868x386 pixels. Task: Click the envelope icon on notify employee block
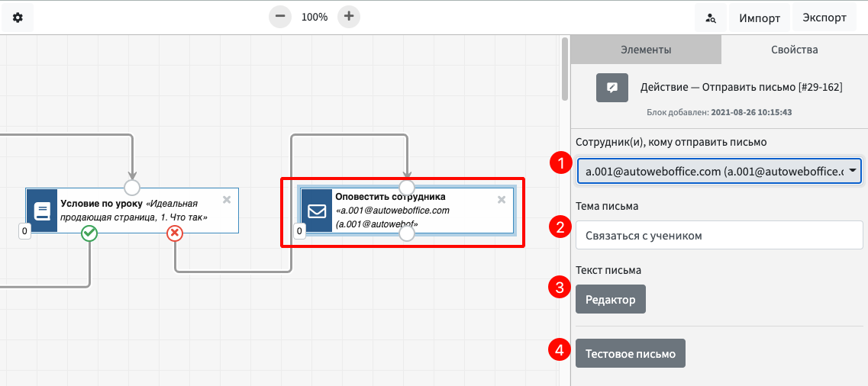coord(317,211)
